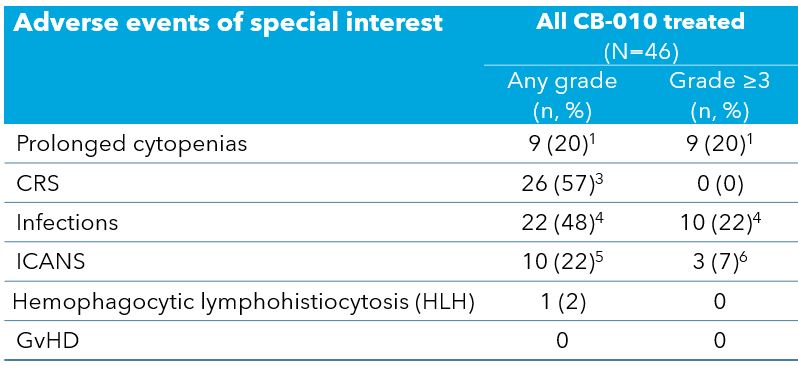798x372 pixels.
Task: Select the 'Infections' row label
Action: (67, 222)
